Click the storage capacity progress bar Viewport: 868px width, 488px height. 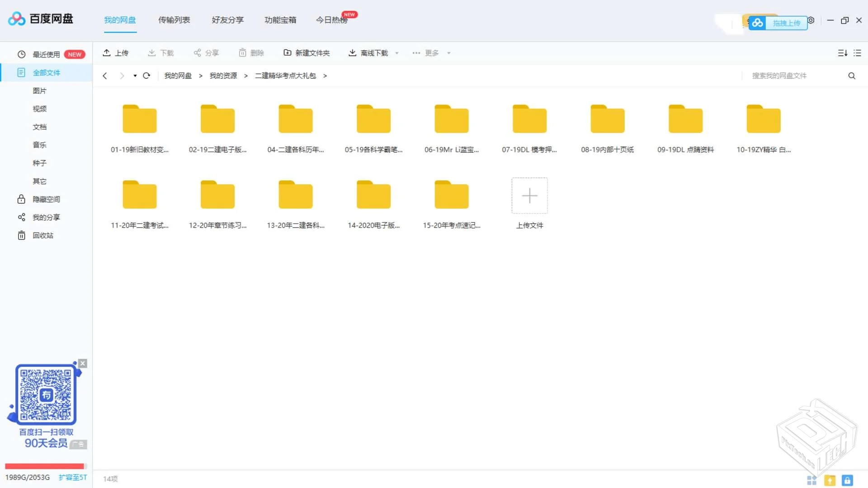click(46, 466)
